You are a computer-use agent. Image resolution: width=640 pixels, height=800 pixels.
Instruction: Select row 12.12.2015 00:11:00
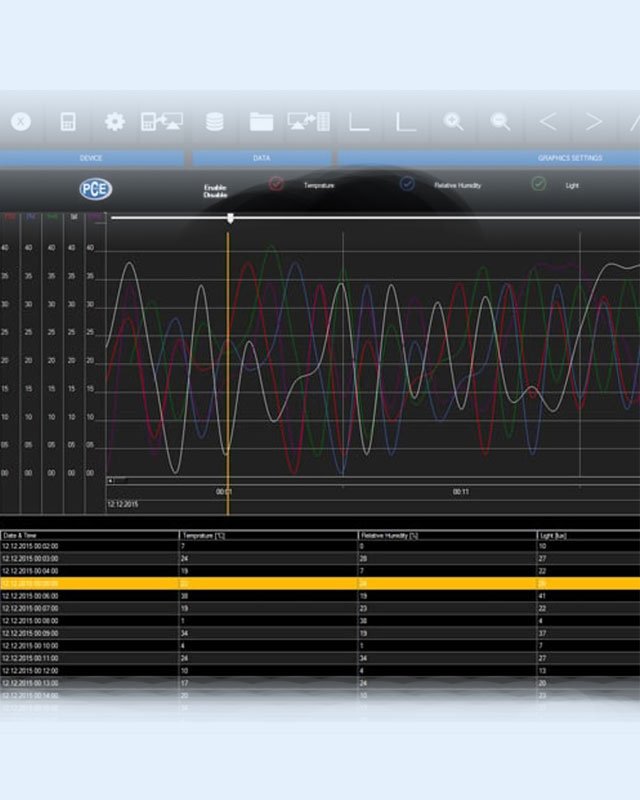tap(320, 658)
